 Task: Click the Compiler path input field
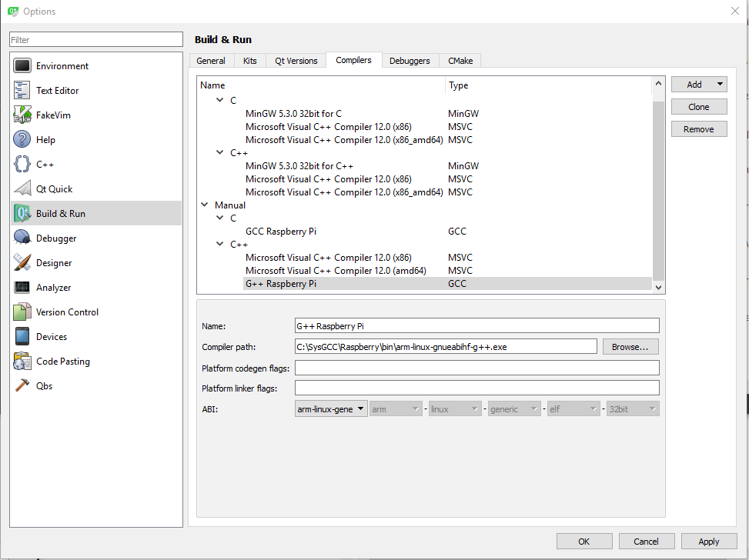point(446,347)
